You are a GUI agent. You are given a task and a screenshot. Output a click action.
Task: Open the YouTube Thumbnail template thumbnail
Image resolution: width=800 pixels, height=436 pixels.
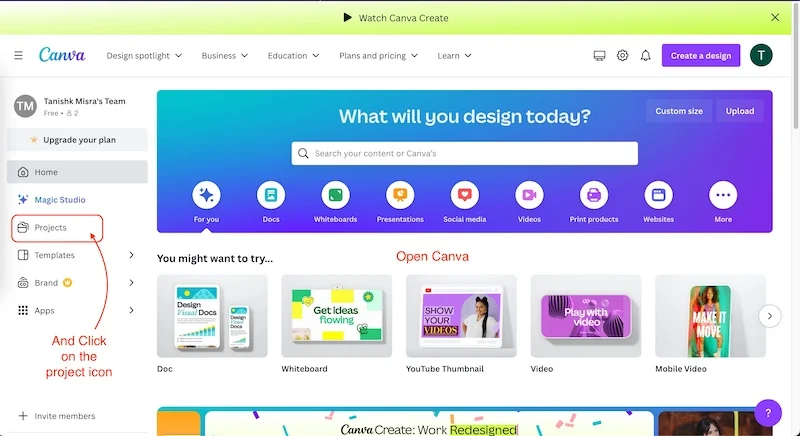(461, 316)
